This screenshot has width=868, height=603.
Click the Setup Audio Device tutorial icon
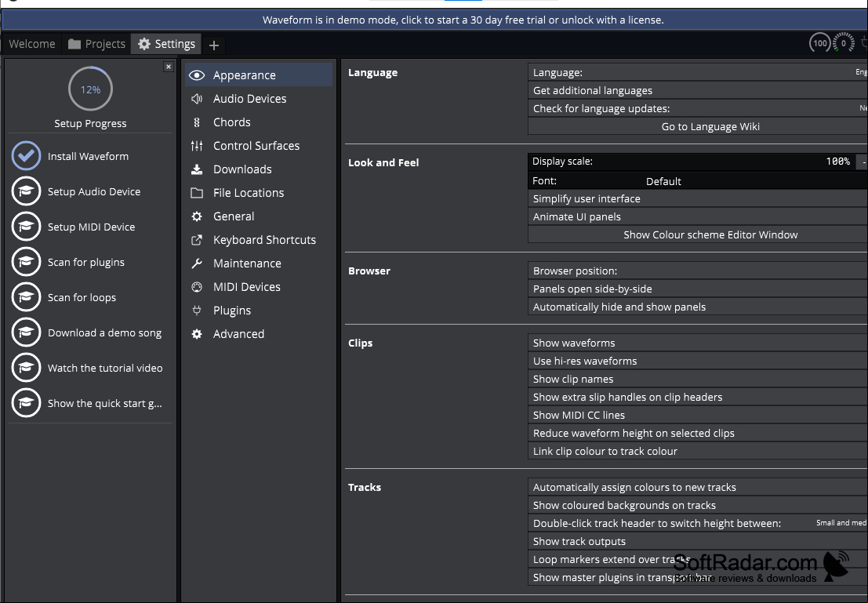click(26, 191)
